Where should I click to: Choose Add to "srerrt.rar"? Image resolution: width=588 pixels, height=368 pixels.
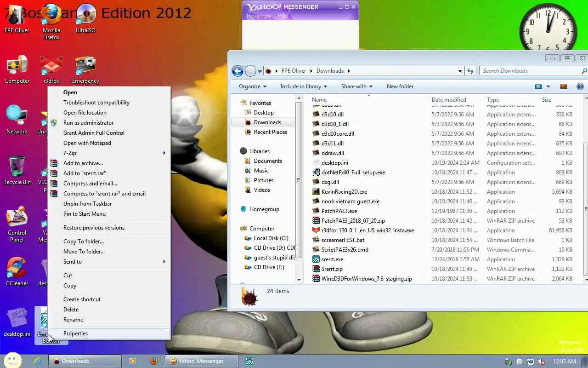109,173
